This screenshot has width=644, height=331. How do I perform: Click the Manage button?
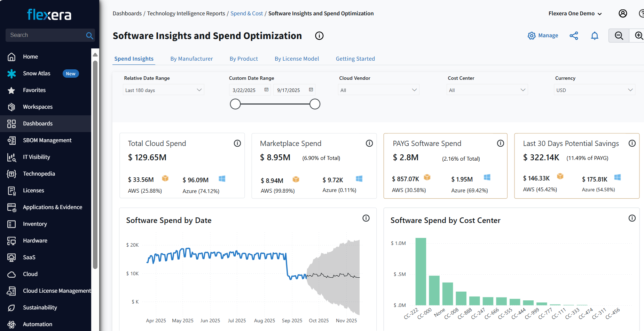pyautogui.click(x=543, y=36)
